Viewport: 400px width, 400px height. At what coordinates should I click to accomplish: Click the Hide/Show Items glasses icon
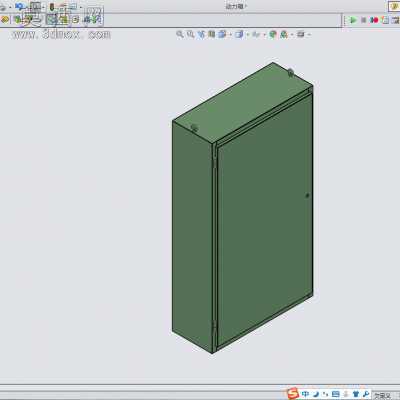[x=256, y=34]
